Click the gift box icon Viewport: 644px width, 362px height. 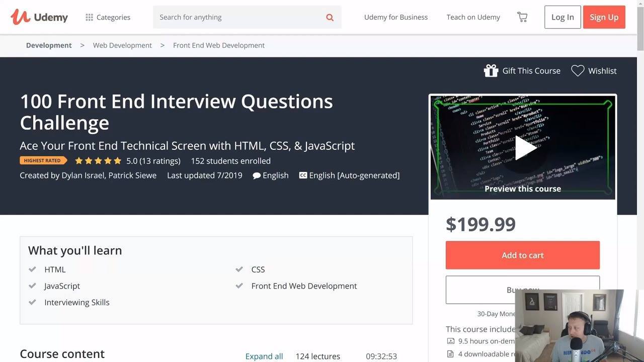pyautogui.click(x=491, y=71)
